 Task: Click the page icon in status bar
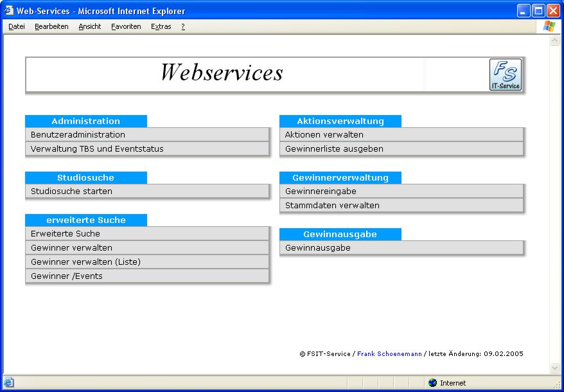coord(9,382)
